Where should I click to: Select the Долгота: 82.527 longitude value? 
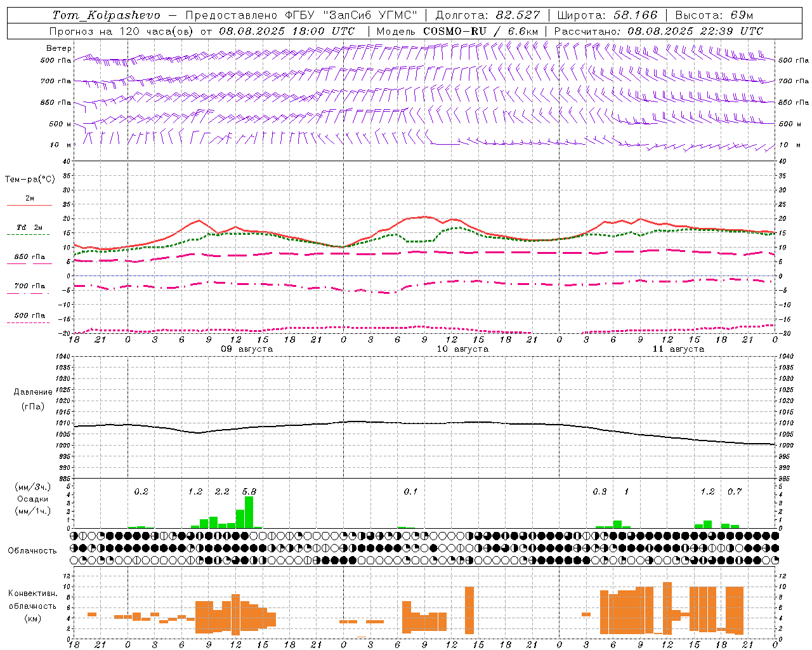coord(488,15)
